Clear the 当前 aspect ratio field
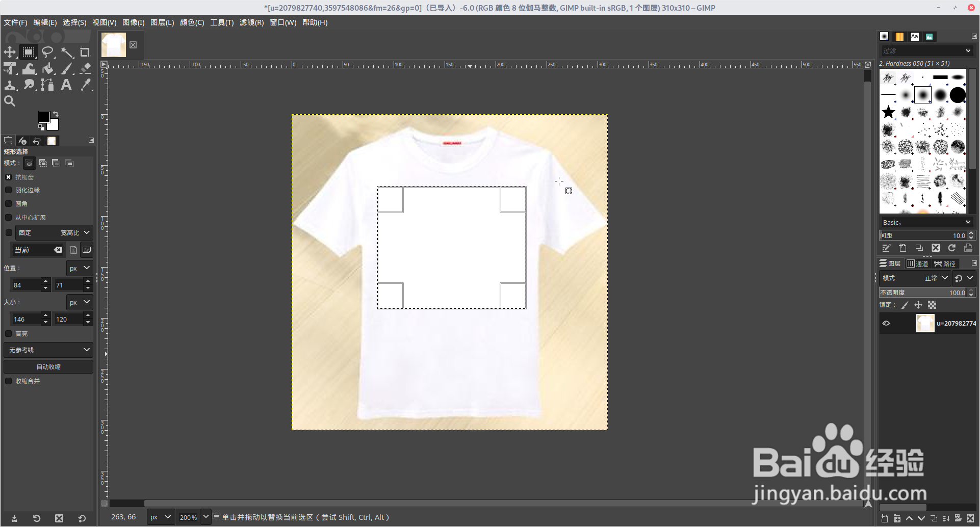The image size is (980, 527). click(58, 250)
